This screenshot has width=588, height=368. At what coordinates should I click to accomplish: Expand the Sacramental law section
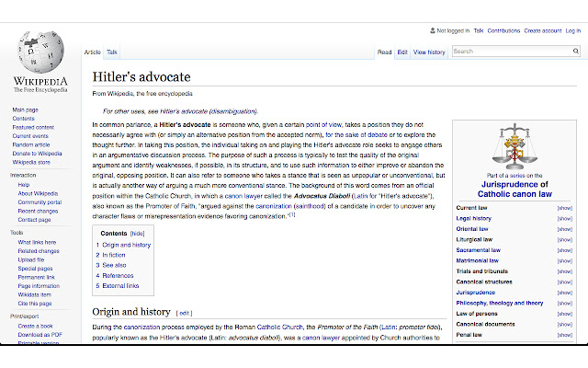point(565,250)
